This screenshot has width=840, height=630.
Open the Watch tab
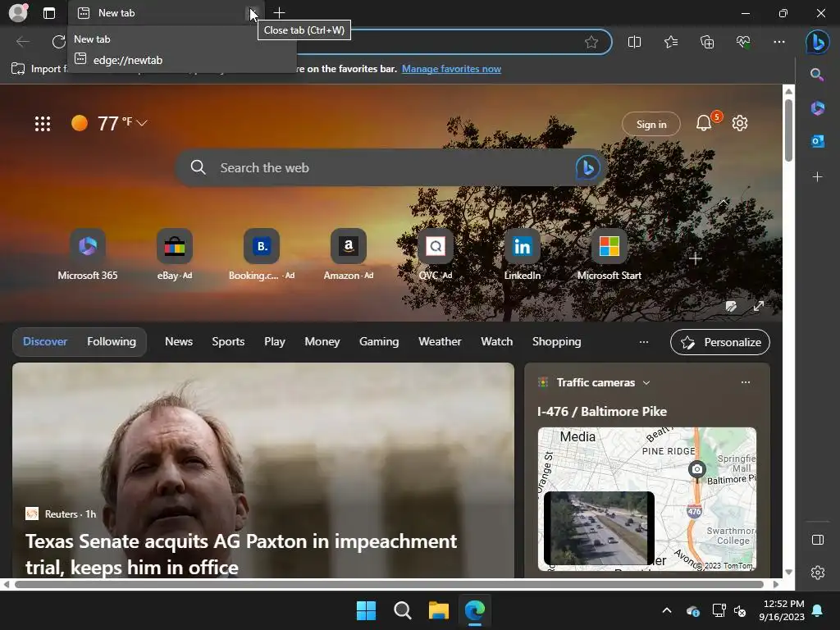click(x=496, y=342)
